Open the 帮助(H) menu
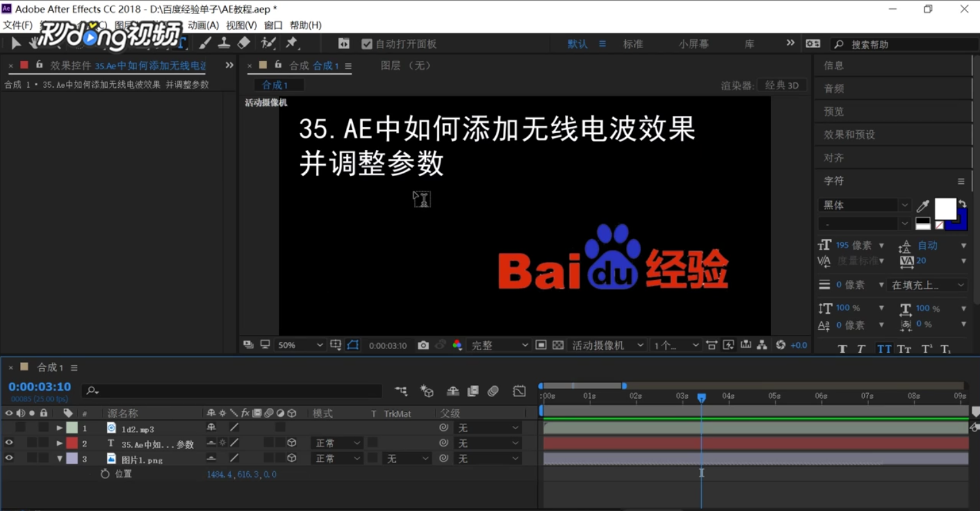 (306, 25)
